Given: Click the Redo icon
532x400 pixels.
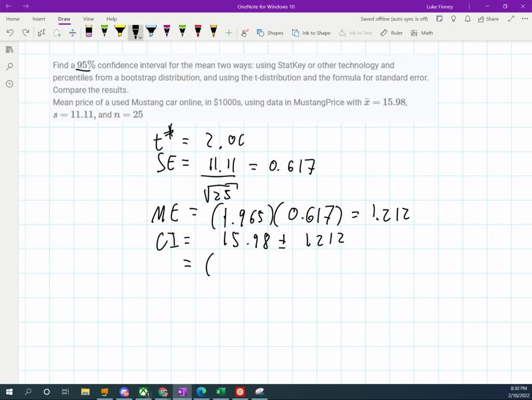Looking at the screenshot, I should click(x=25, y=33).
